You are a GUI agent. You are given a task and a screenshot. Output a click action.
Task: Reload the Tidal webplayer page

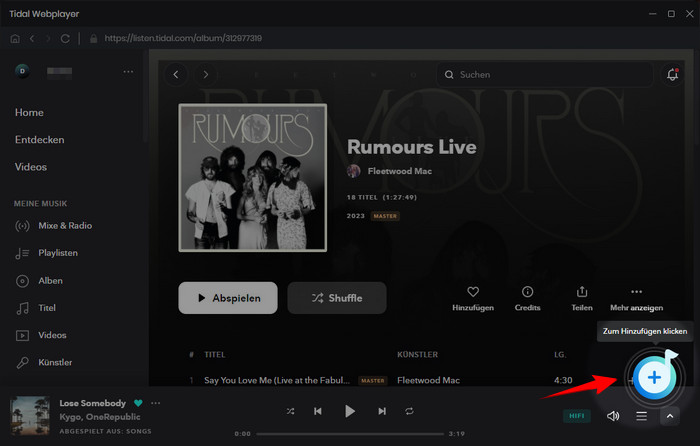click(x=65, y=39)
